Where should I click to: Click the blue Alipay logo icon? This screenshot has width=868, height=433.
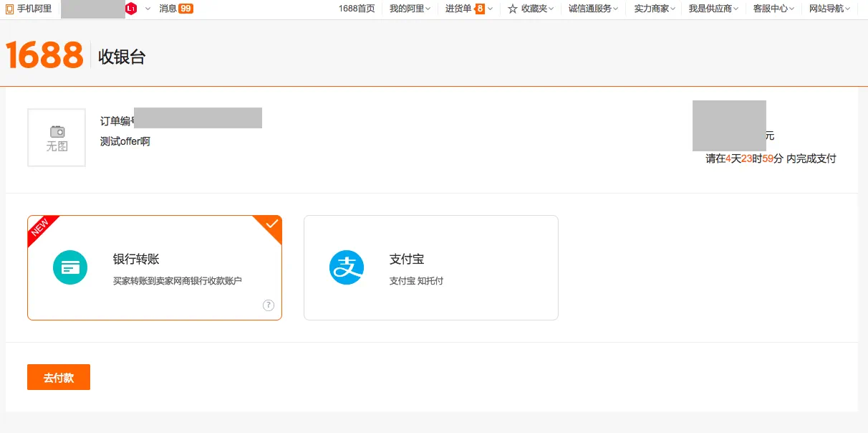click(x=347, y=267)
